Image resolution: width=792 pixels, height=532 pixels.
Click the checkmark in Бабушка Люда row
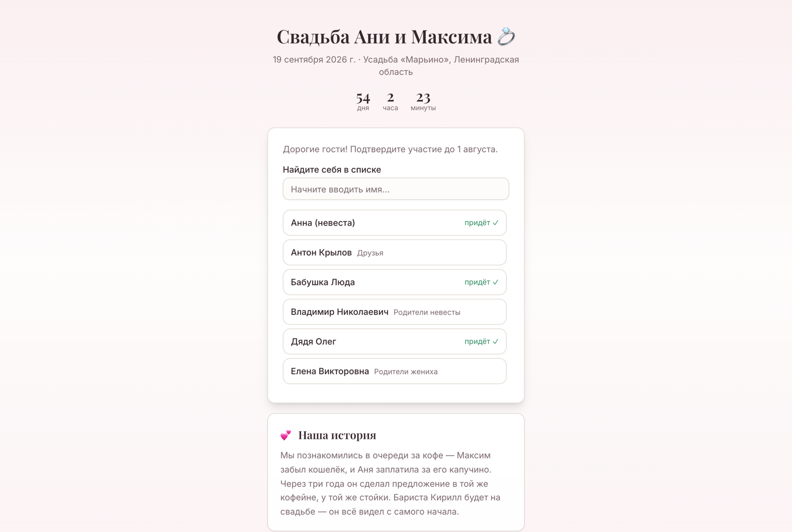(495, 282)
